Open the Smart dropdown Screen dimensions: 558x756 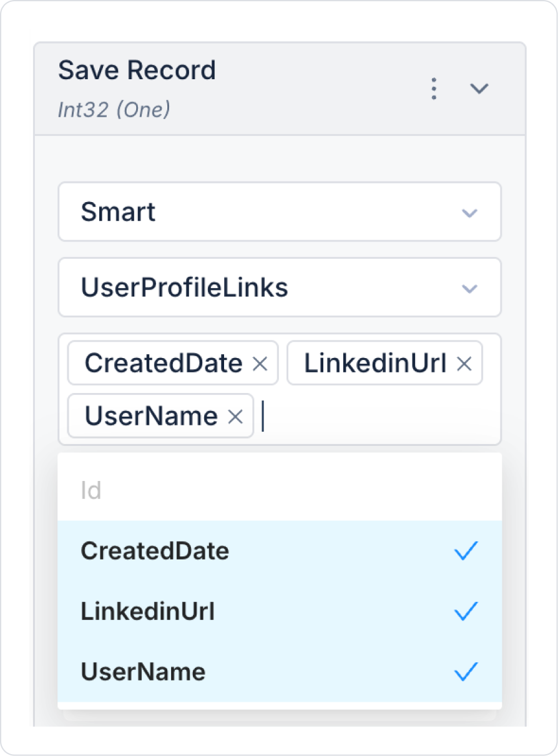(280, 212)
